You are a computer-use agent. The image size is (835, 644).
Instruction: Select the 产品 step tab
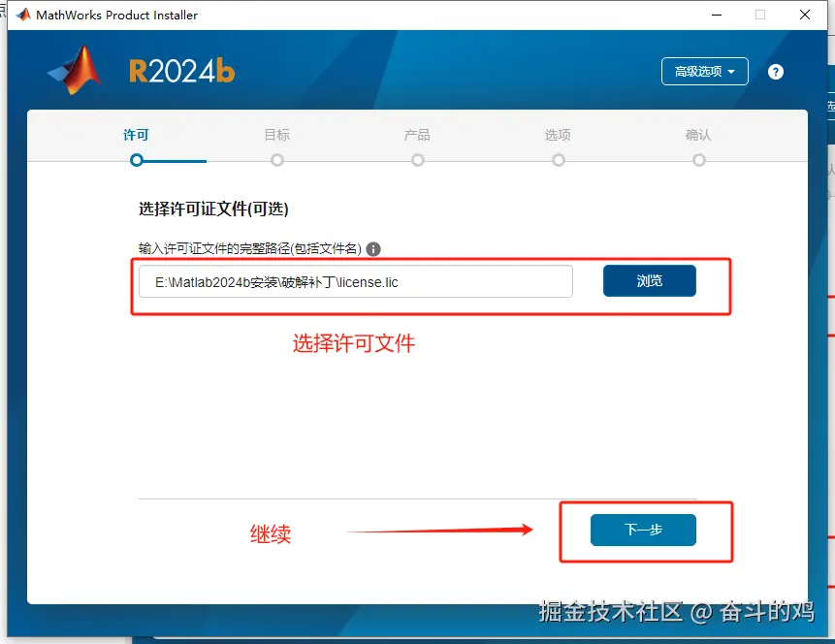pos(417,135)
